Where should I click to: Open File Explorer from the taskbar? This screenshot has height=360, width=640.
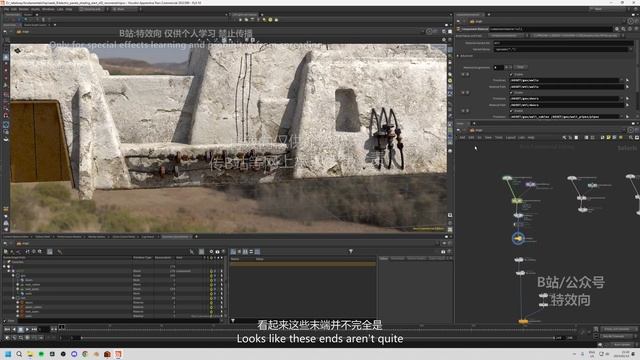(30, 354)
